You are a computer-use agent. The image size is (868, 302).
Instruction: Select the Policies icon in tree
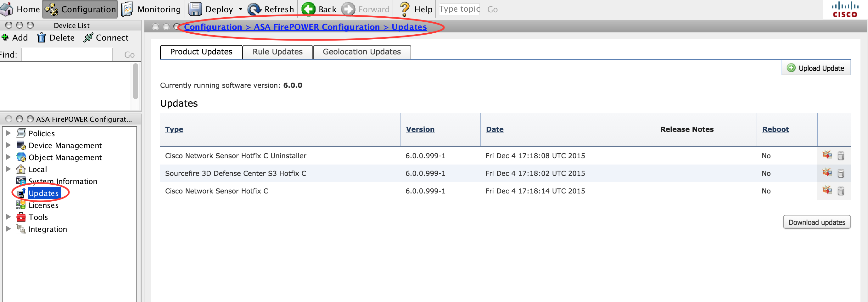tap(21, 133)
